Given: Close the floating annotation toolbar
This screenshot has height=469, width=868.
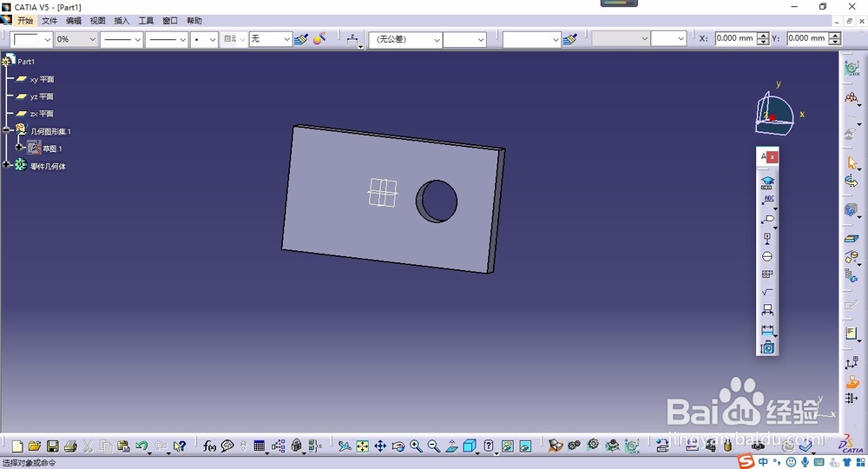Looking at the screenshot, I should (x=773, y=157).
